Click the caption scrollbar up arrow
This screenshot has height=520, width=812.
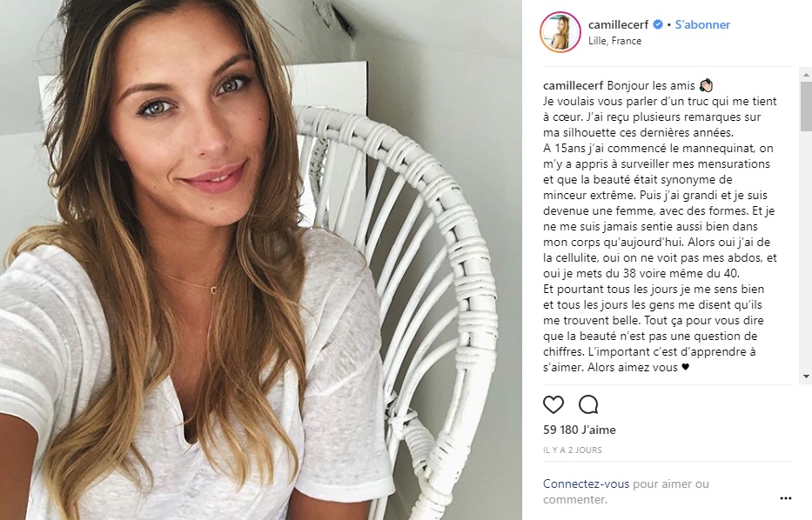(x=806, y=75)
